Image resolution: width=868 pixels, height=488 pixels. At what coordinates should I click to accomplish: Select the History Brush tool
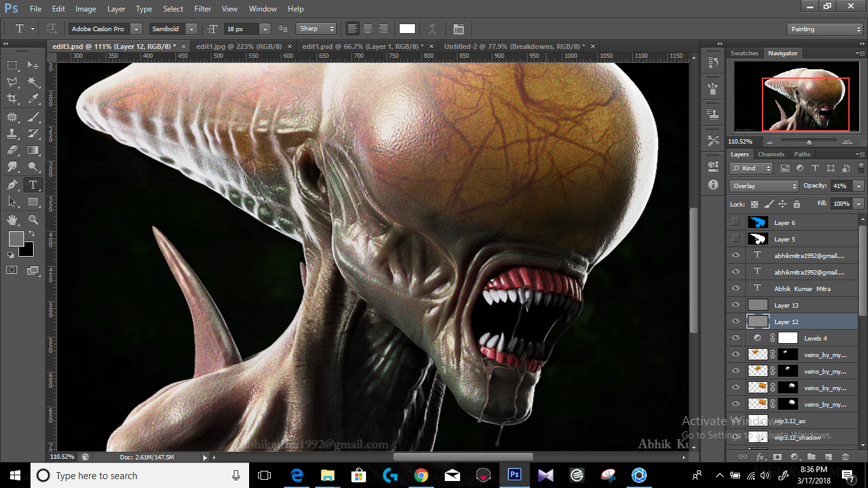33,133
